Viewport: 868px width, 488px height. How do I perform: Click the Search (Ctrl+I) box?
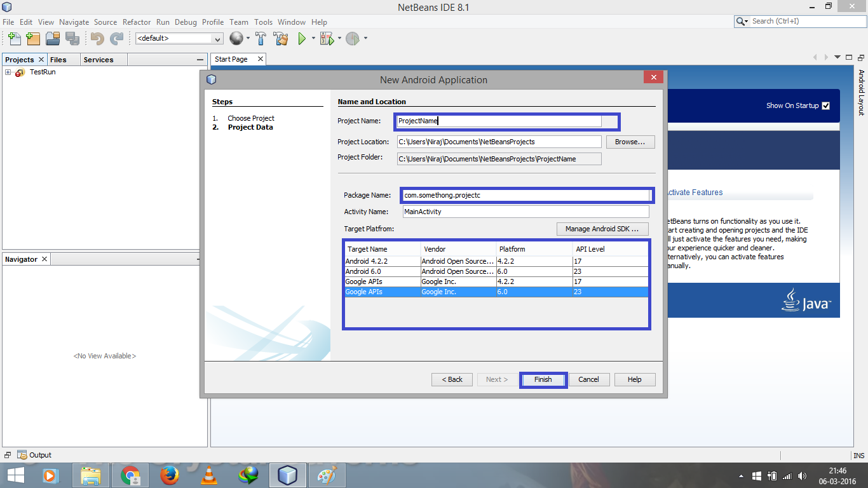click(799, 21)
